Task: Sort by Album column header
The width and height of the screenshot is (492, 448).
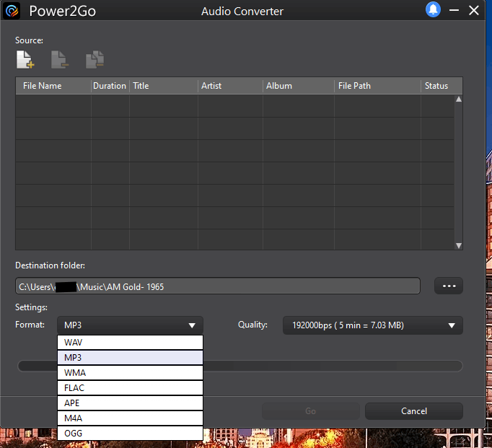Action: [299, 86]
